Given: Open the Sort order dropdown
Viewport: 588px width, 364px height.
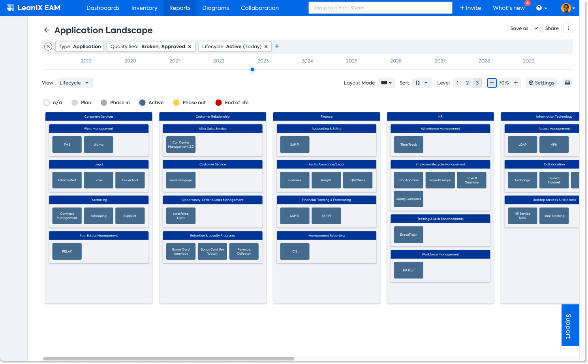Looking at the screenshot, I should [x=422, y=83].
